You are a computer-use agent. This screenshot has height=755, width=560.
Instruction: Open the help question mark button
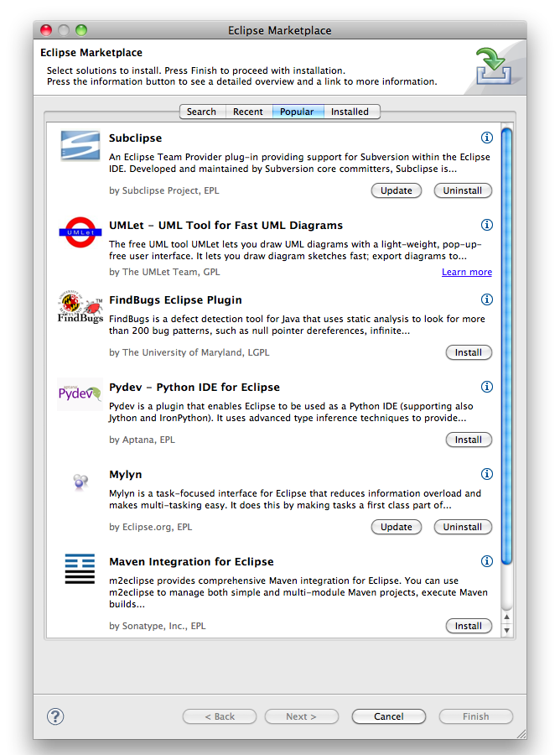(55, 716)
